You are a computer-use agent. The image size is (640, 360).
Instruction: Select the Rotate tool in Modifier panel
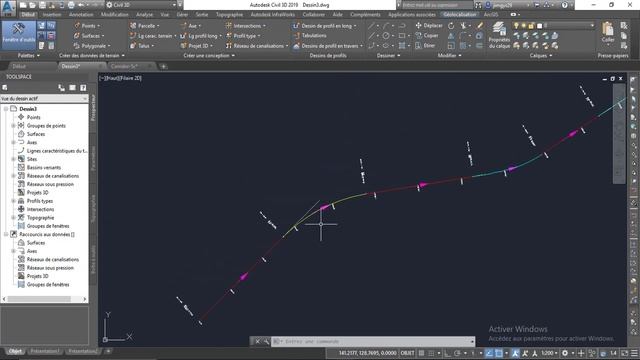coord(451,26)
